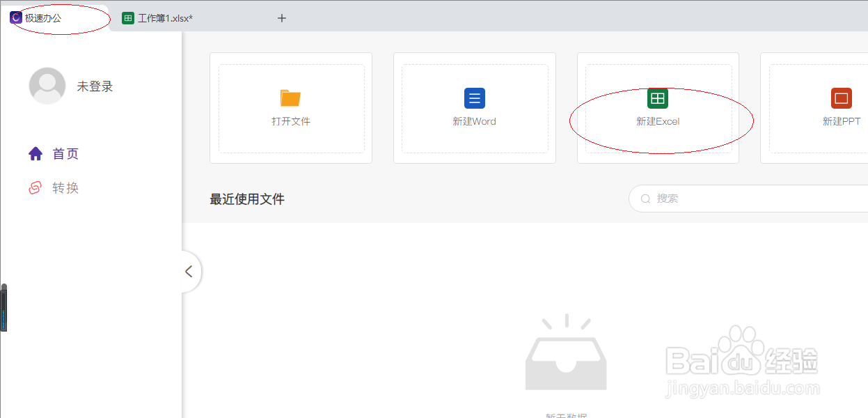Viewport: 868px width, 418px height.
Task: Click the green Excel icon on 工作簿1 tab
Action: coord(128,17)
